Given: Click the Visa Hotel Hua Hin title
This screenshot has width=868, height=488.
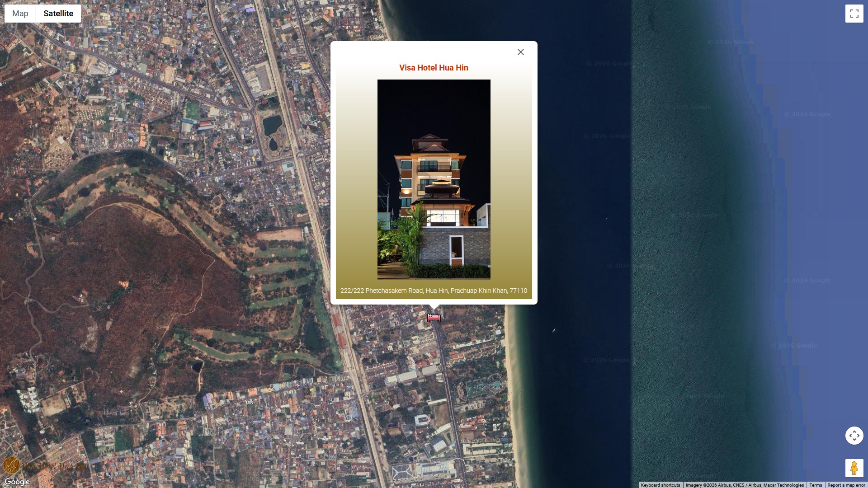Looking at the screenshot, I should [434, 68].
